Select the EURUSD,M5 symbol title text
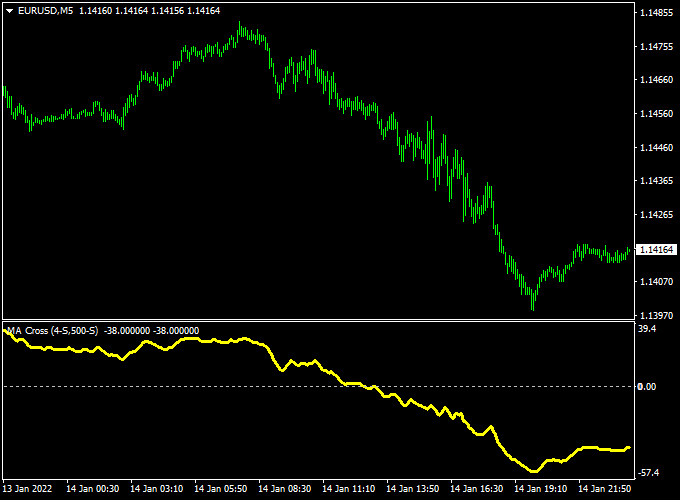Image resolution: width=680 pixels, height=500 pixels. coord(46,11)
